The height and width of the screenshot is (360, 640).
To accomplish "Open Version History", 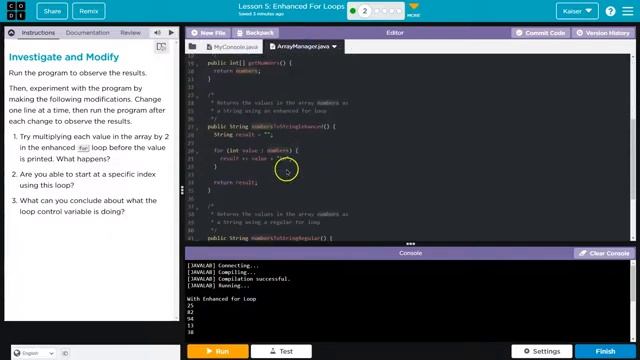I will coord(603,33).
